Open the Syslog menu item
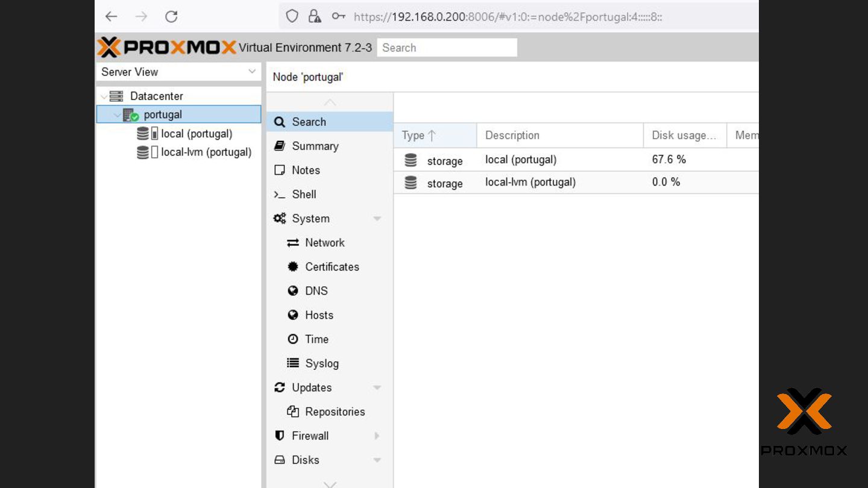 tap(330, 363)
